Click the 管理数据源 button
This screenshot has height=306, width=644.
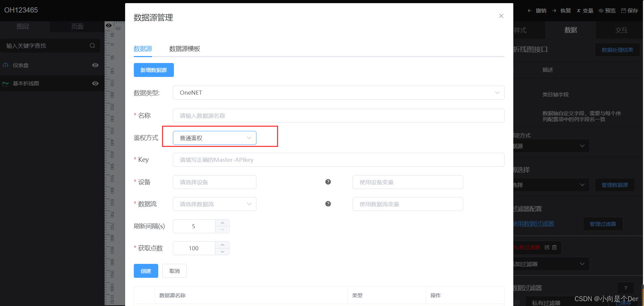pyautogui.click(x=615, y=185)
